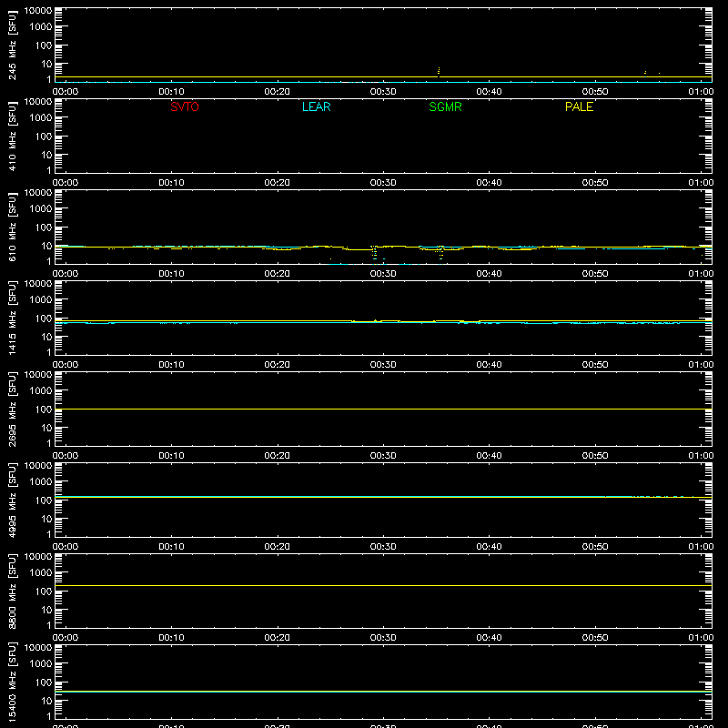The height and width of the screenshot is (728, 728).
Task: Select the 8800 MHz [SFU] axis title
Action: tap(12, 591)
